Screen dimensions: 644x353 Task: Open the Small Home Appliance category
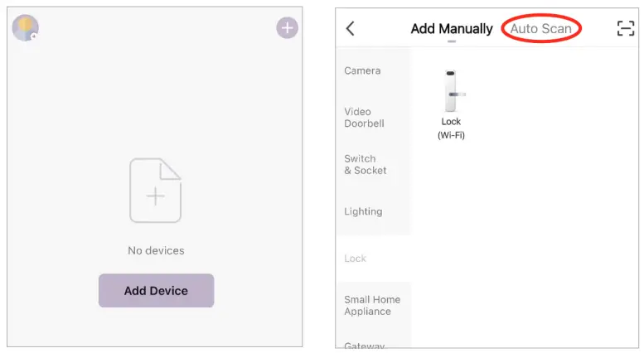[x=372, y=305]
